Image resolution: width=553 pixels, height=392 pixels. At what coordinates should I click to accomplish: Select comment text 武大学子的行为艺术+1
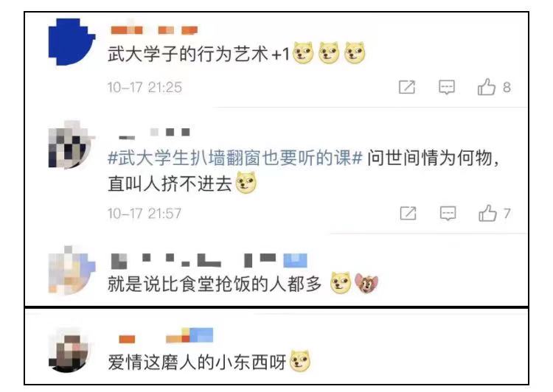198,55
